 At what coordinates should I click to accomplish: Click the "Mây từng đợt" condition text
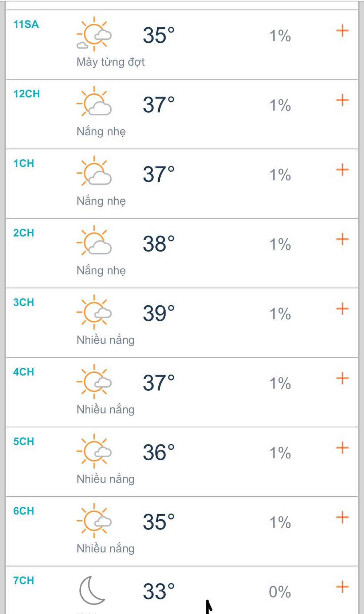coord(111,62)
